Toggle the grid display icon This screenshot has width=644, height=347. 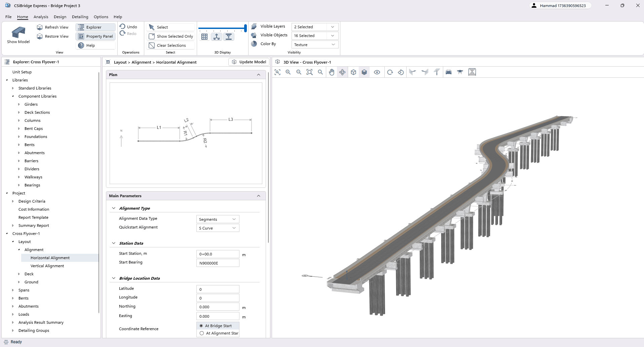point(204,37)
